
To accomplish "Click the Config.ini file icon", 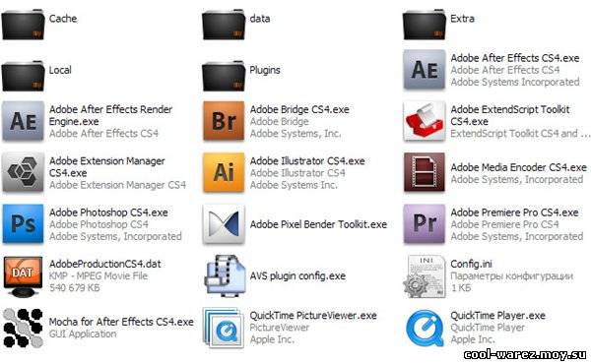I will click(x=424, y=275).
